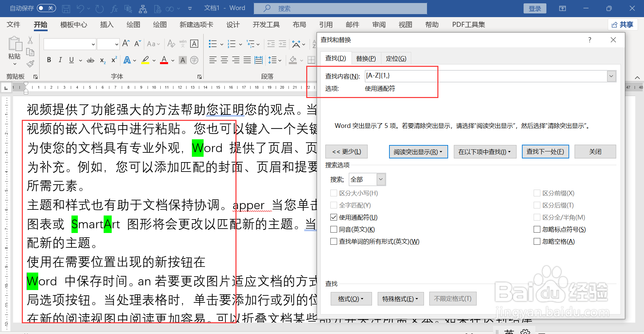The image size is (644, 334).
Task: Apply Superscript formatting
Action: [114, 60]
